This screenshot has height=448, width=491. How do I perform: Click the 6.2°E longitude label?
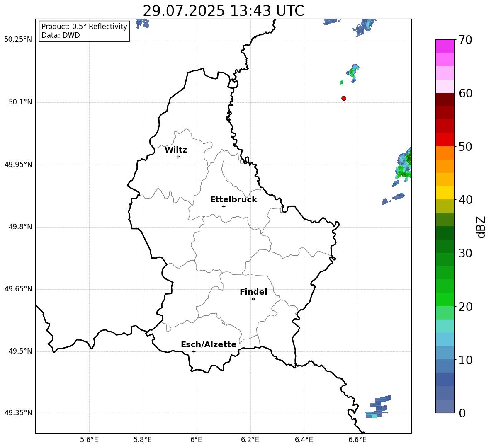250,440
